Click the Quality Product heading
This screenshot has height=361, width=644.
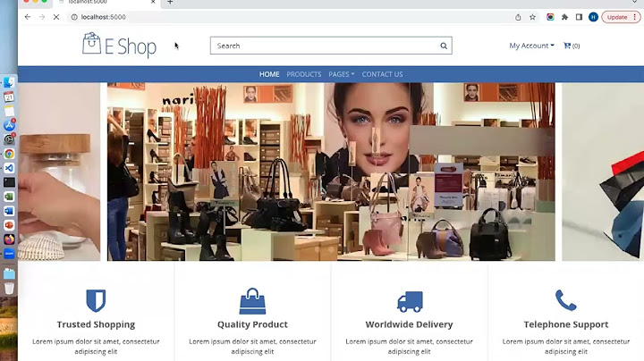coord(252,324)
